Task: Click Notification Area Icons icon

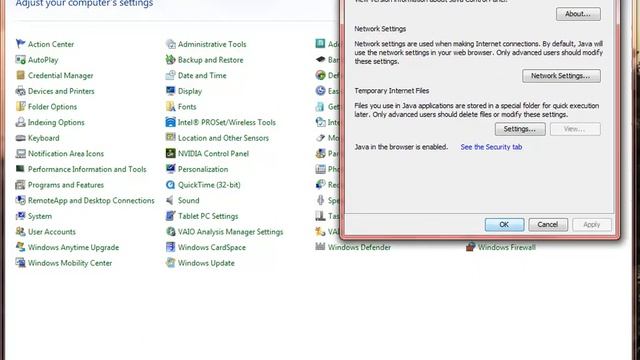Action: coord(20,153)
